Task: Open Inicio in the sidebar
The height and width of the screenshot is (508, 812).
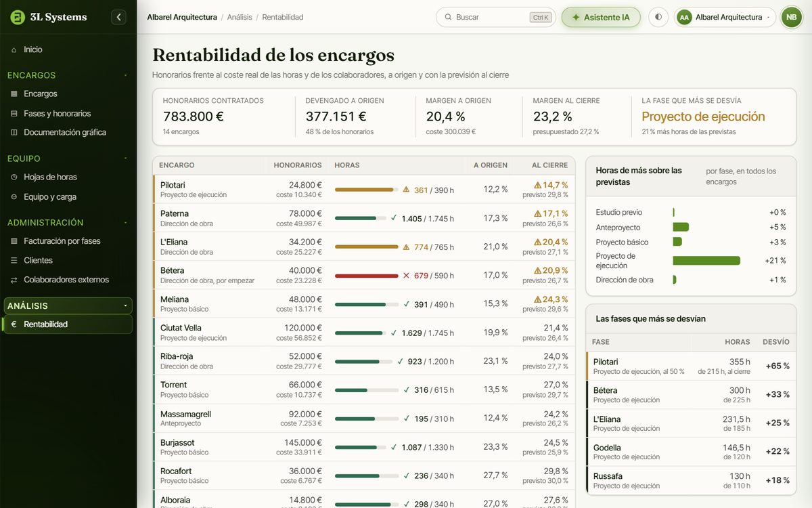Action: [x=68, y=49]
